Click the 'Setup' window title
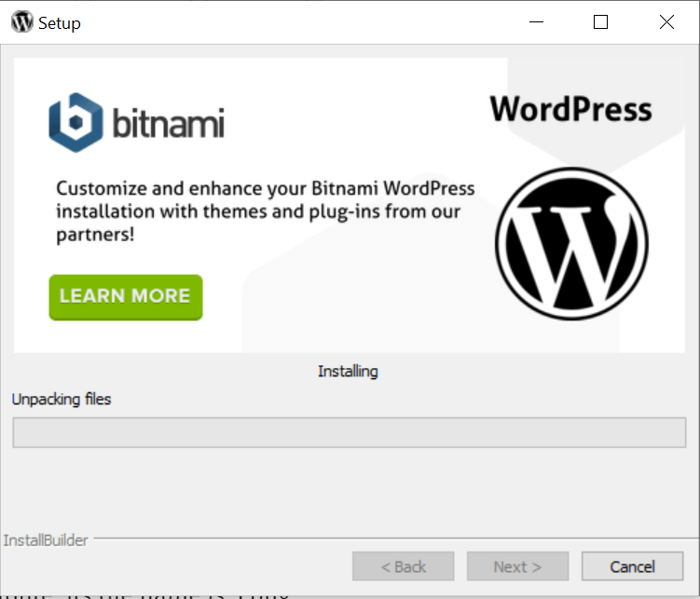The width and height of the screenshot is (700, 599). [x=60, y=23]
